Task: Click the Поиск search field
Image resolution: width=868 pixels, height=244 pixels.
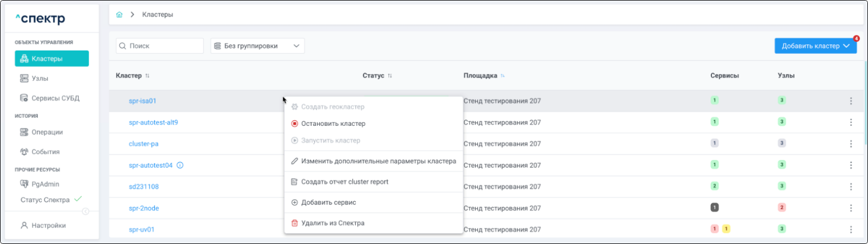Action: [x=164, y=46]
